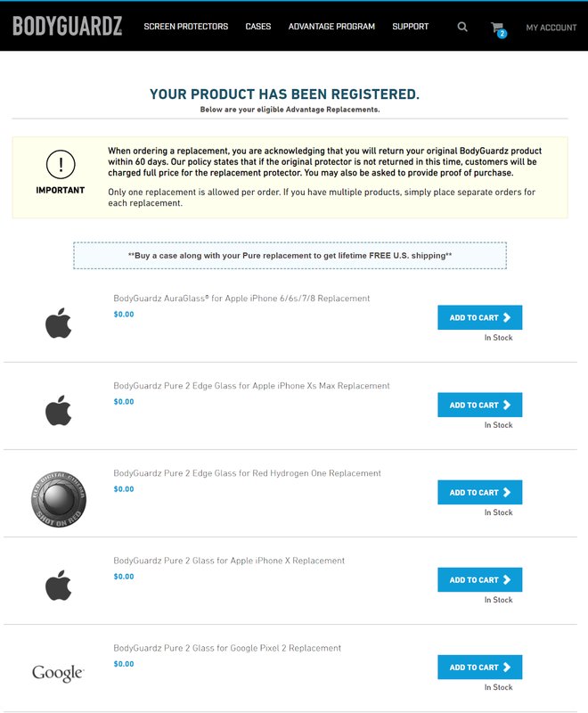Click Apple logo beside AuraGlass iPhone 6/6s/7/8
The image size is (588, 713).
coord(59,323)
